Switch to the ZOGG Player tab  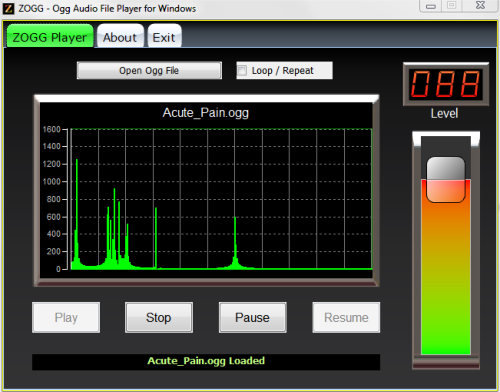[50, 36]
